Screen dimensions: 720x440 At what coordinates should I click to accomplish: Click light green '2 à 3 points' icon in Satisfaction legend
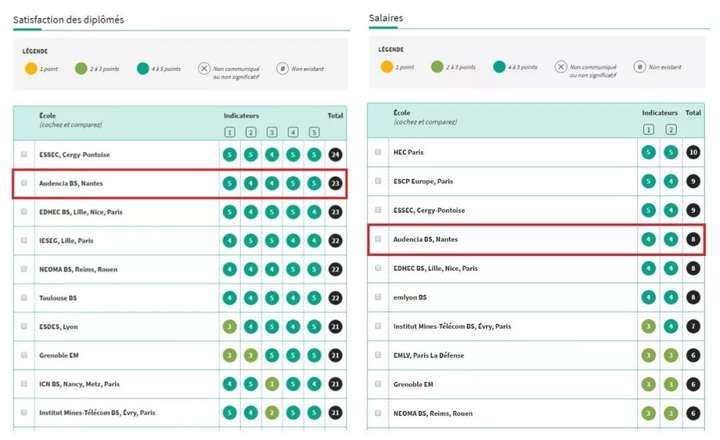pyautogui.click(x=81, y=69)
